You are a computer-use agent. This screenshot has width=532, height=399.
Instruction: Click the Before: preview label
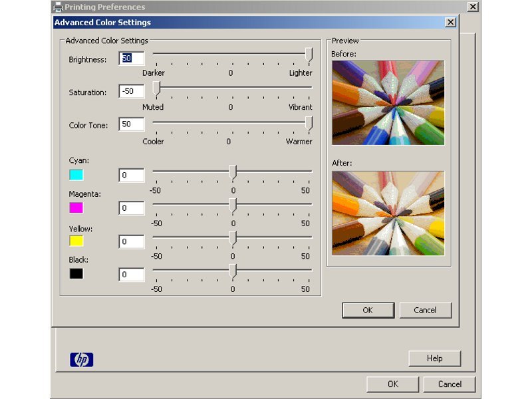(344, 54)
